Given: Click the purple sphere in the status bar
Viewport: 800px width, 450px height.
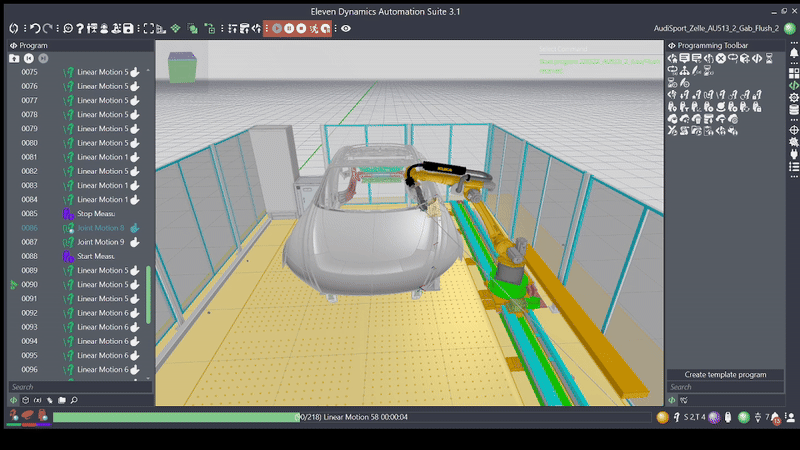Looking at the screenshot, I should tap(714, 418).
